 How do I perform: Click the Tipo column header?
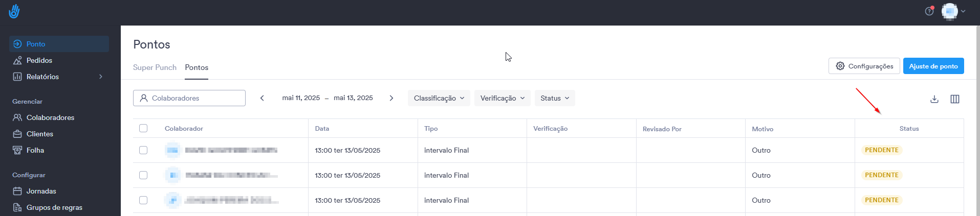point(431,129)
